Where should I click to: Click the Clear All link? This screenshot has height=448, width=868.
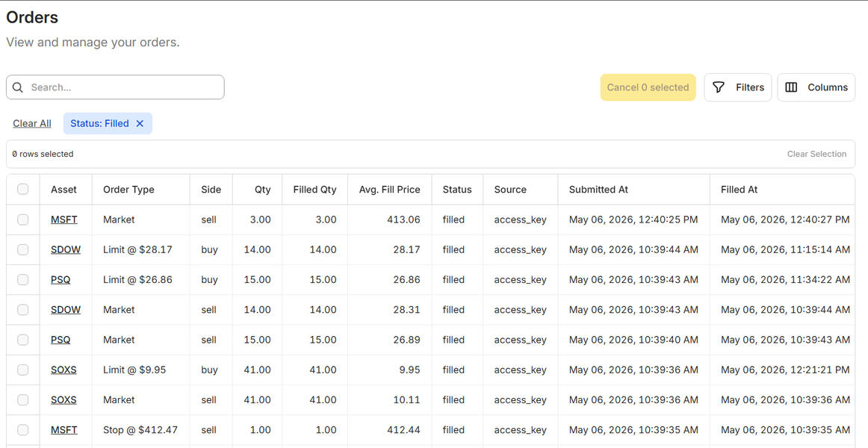(x=32, y=123)
